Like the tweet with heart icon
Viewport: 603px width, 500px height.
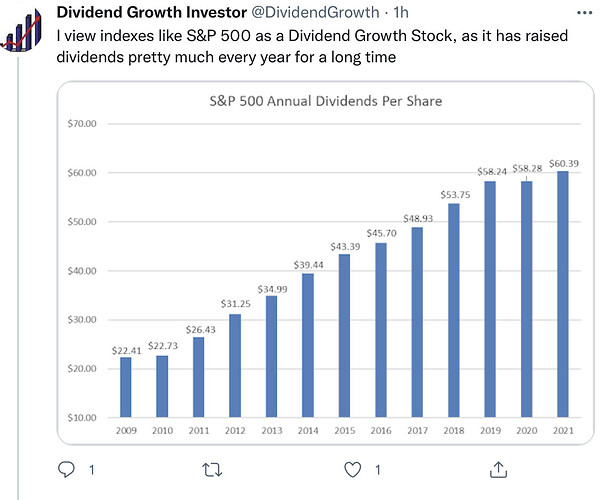point(353,469)
